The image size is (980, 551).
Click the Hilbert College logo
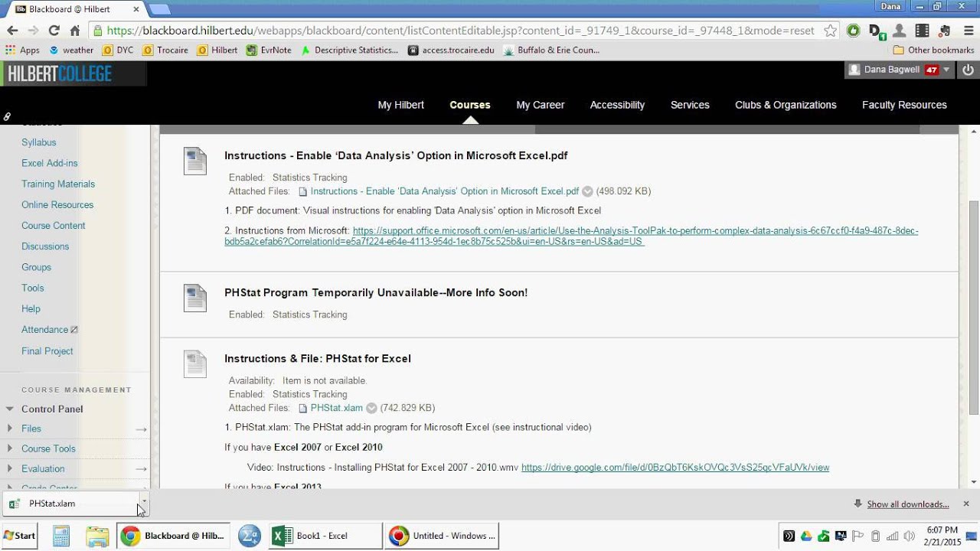point(59,74)
